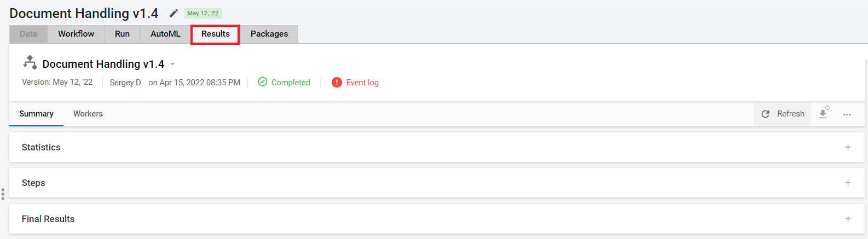Screen dimensions: 868x239
Task: Click the workflow diagram icon
Action: point(30,62)
